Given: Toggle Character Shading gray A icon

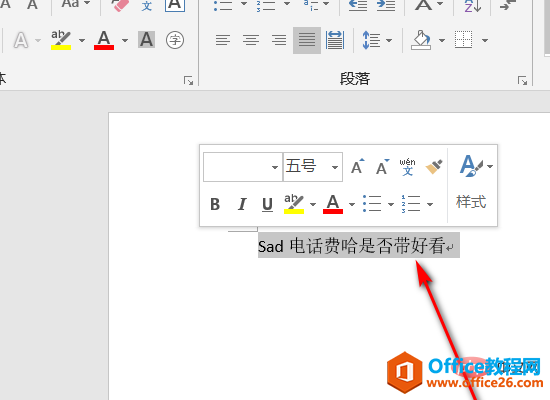Looking at the screenshot, I should click(x=146, y=40).
